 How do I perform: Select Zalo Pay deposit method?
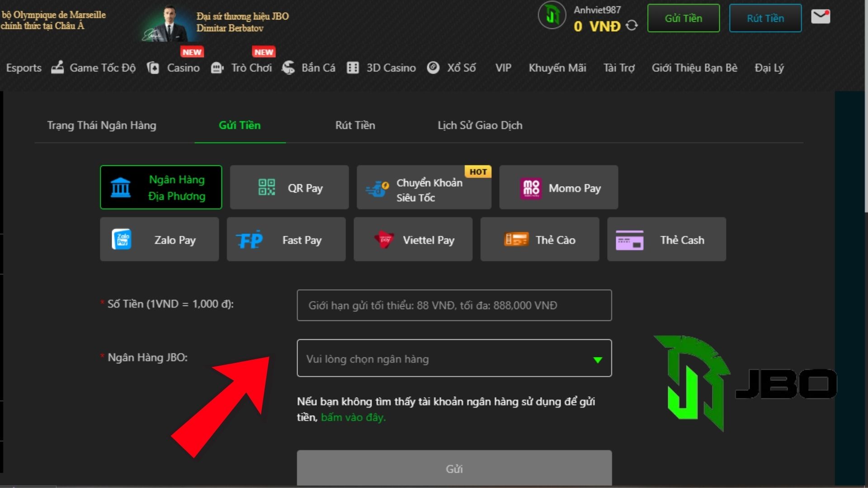coord(160,239)
